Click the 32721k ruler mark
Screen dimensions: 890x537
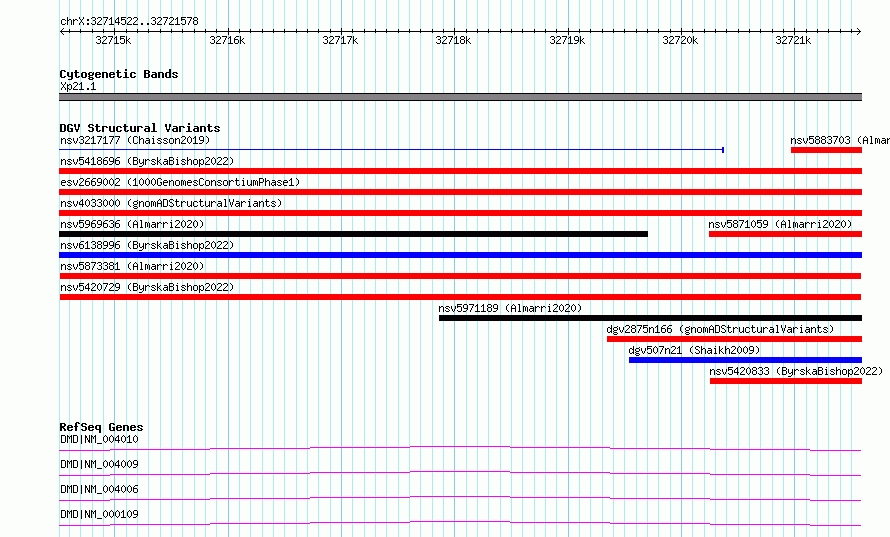[793, 40]
